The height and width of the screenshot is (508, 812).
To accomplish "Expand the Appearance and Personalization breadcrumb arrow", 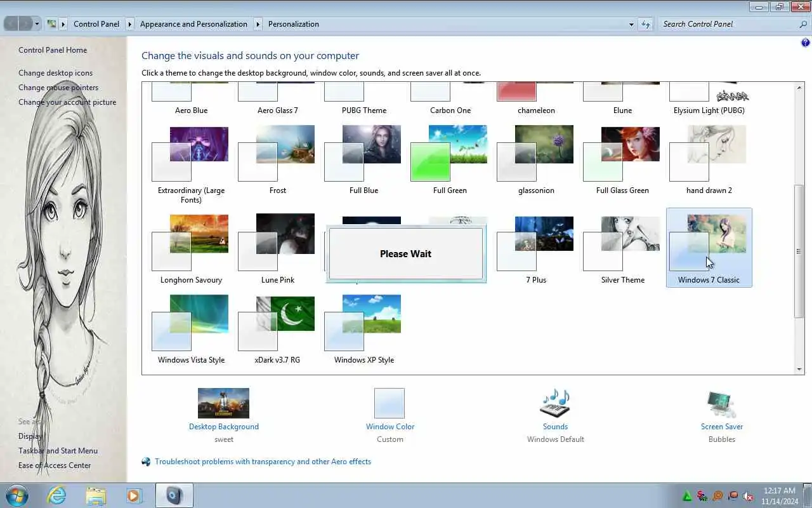I will click(x=258, y=24).
